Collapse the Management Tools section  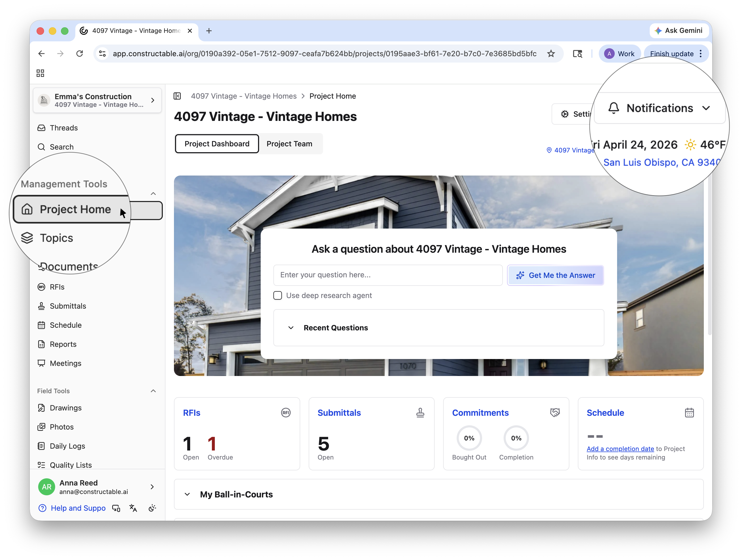[153, 194]
